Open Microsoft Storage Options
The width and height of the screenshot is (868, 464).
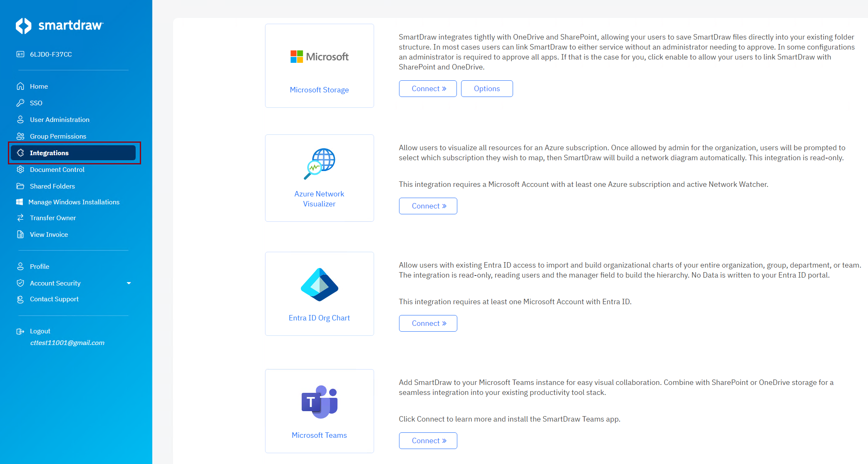click(486, 89)
